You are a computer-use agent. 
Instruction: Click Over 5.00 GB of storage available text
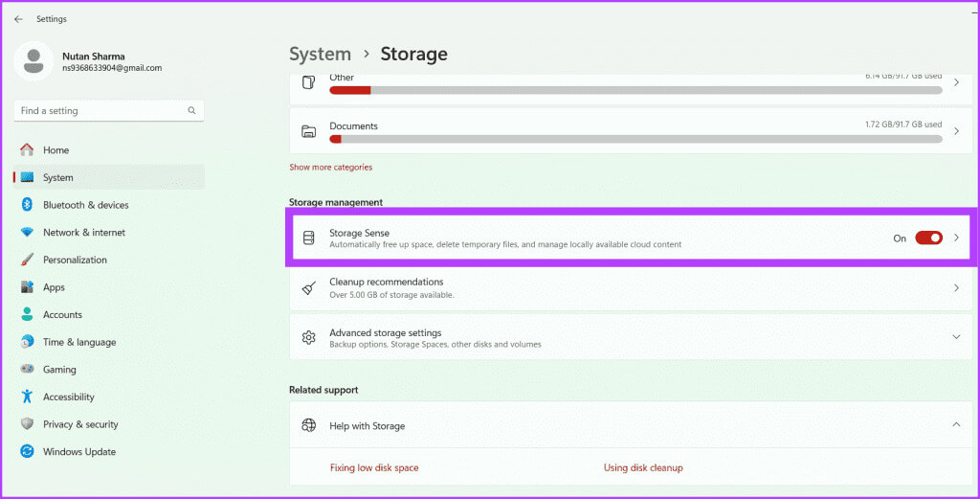click(x=391, y=295)
